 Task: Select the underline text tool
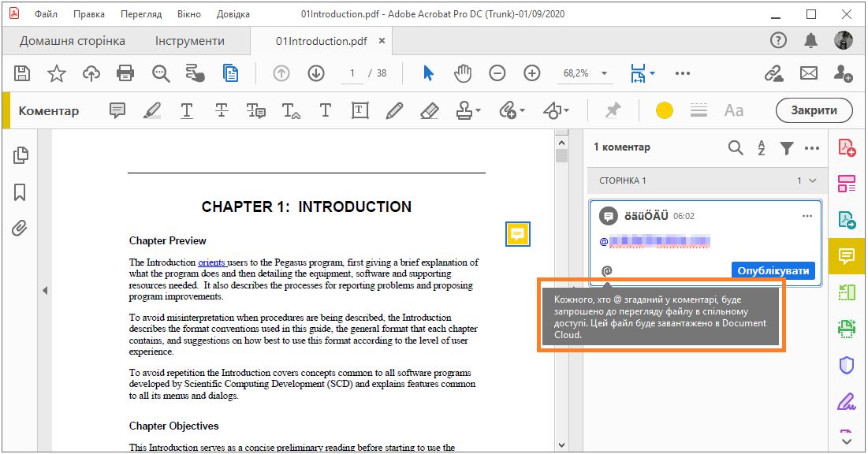pos(187,110)
